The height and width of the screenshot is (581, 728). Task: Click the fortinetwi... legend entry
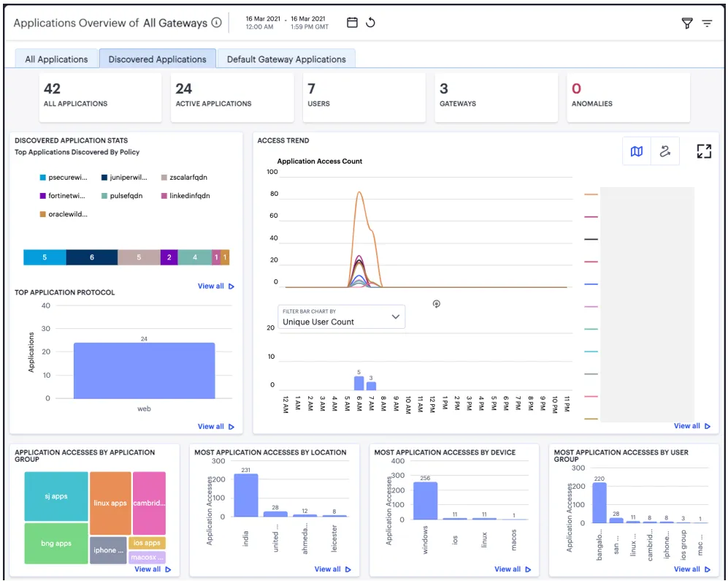click(x=63, y=196)
